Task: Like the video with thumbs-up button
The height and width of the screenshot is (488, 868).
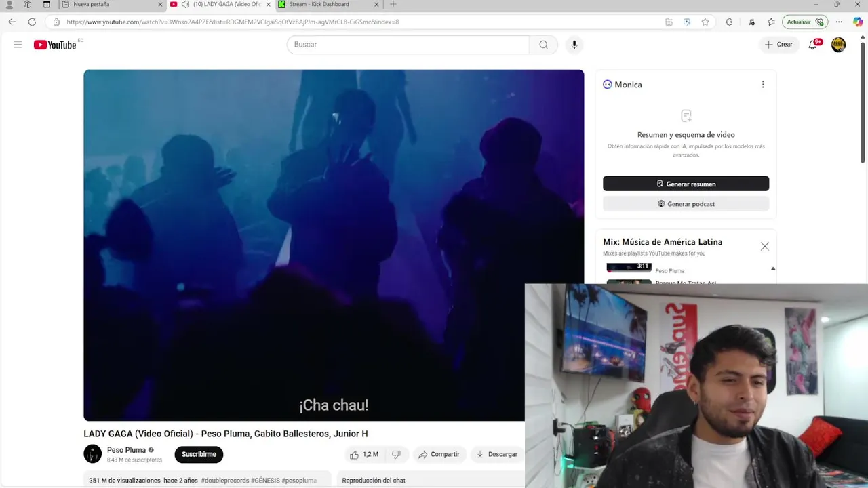Action: point(363,455)
